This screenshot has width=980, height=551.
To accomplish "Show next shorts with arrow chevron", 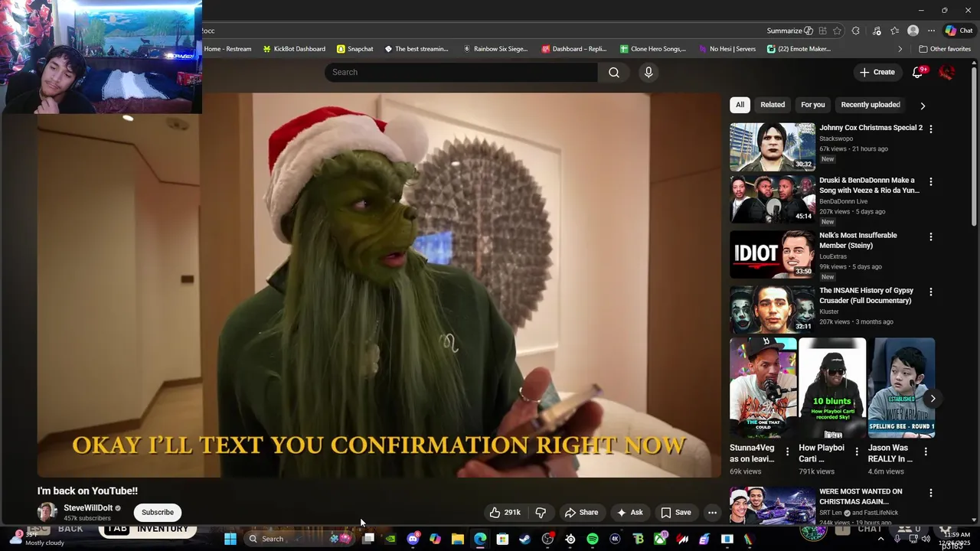I will click(933, 398).
